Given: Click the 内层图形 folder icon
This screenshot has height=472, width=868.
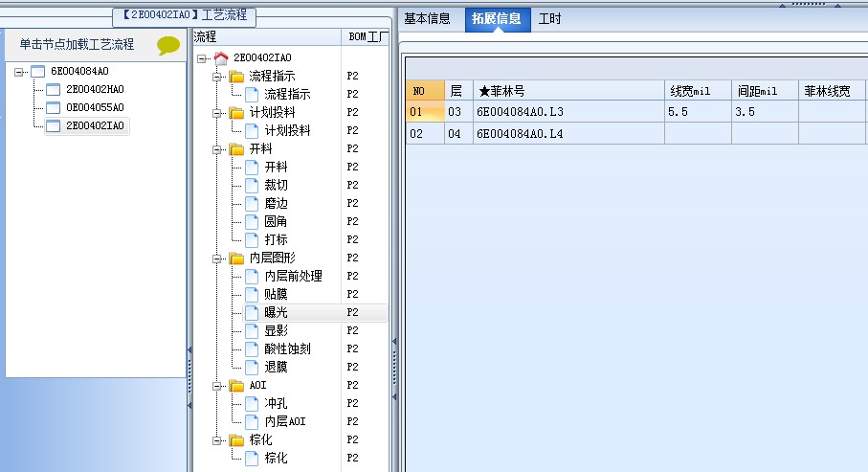Looking at the screenshot, I should [x=236, y=258].
